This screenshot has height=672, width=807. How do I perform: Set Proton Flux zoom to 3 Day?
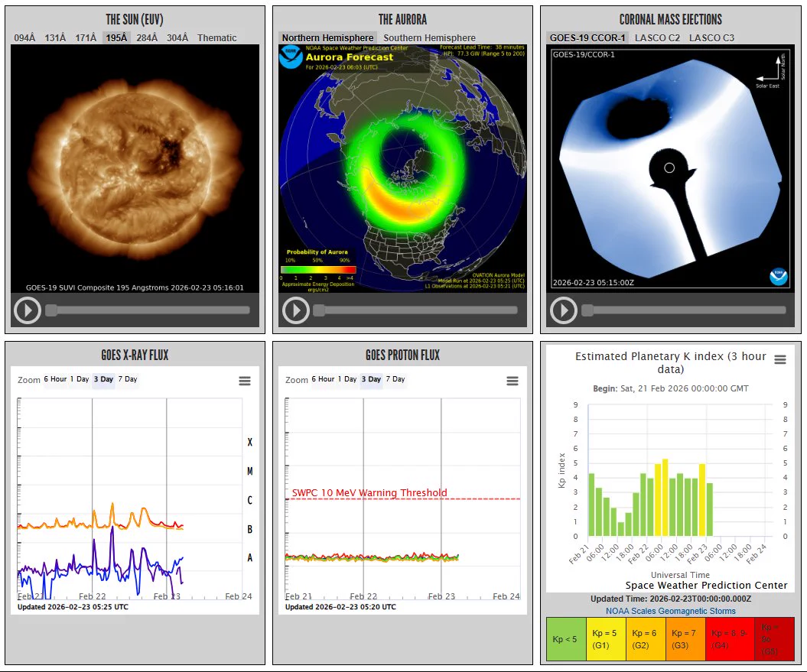(x=371, y=379)
